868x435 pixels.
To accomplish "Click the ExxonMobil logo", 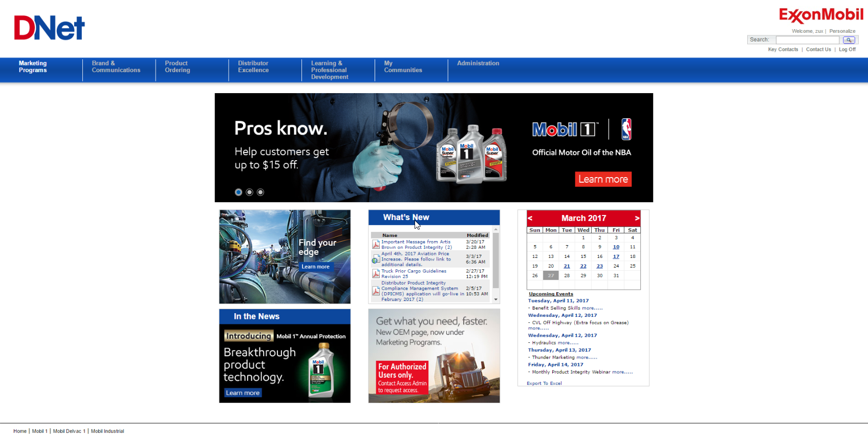I will pos(821,15).
